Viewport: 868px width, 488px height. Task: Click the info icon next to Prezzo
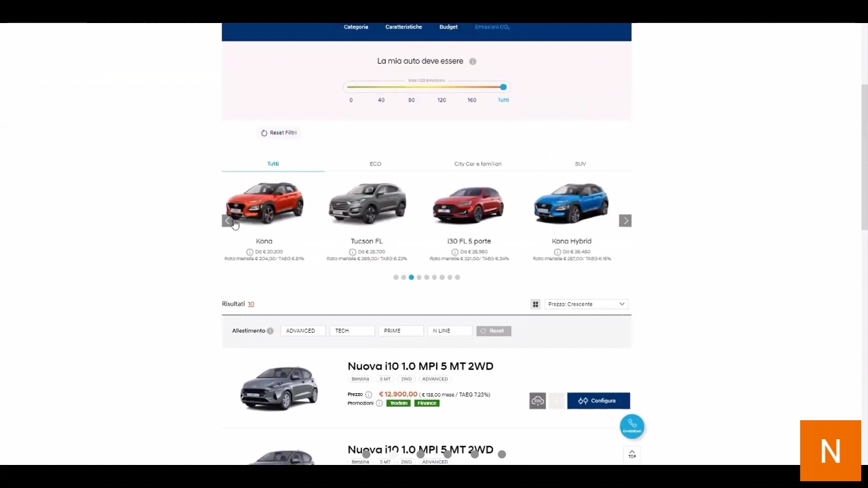click(369, 394)
